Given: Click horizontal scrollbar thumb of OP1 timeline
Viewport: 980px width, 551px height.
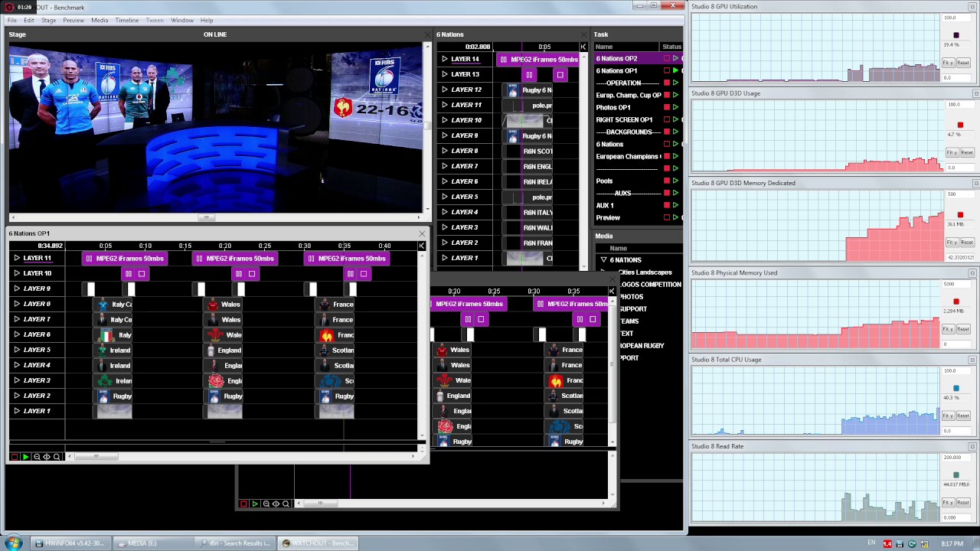Looking at the screenshot, I should coord(96,457).
